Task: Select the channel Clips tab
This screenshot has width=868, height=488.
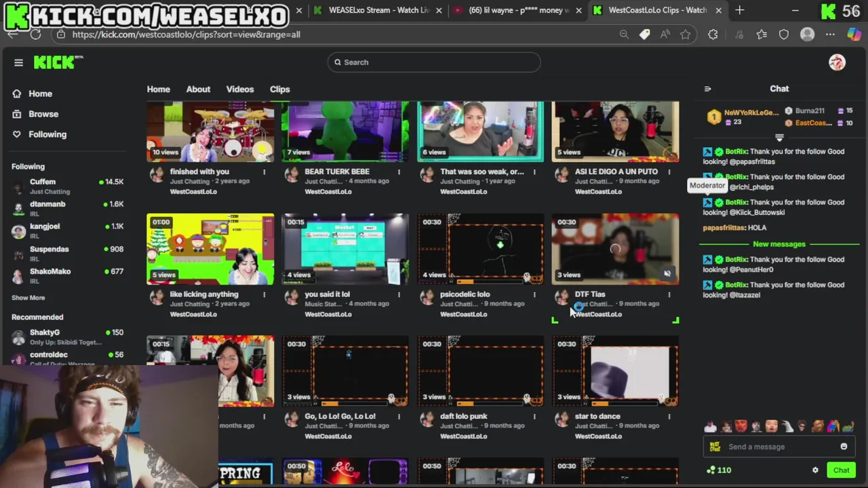Action: 279,89
